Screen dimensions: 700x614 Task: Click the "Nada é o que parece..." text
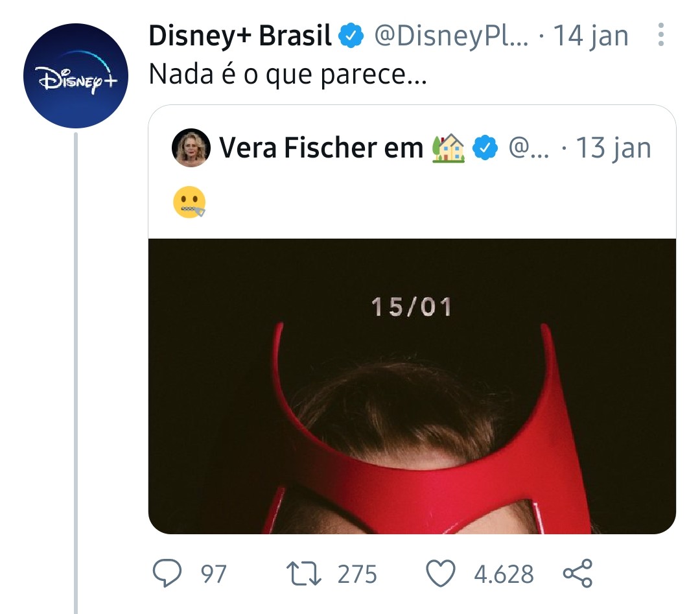tap(288, 74)
